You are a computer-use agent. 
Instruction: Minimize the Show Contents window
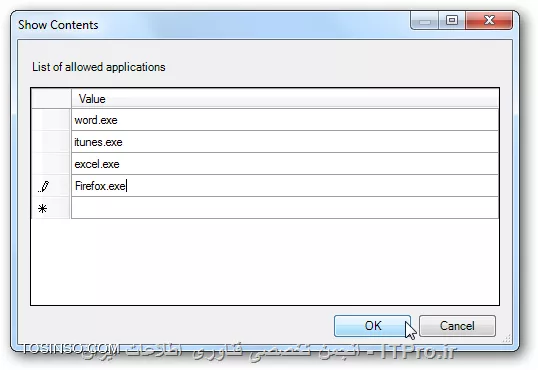click(x=424, y=20)
